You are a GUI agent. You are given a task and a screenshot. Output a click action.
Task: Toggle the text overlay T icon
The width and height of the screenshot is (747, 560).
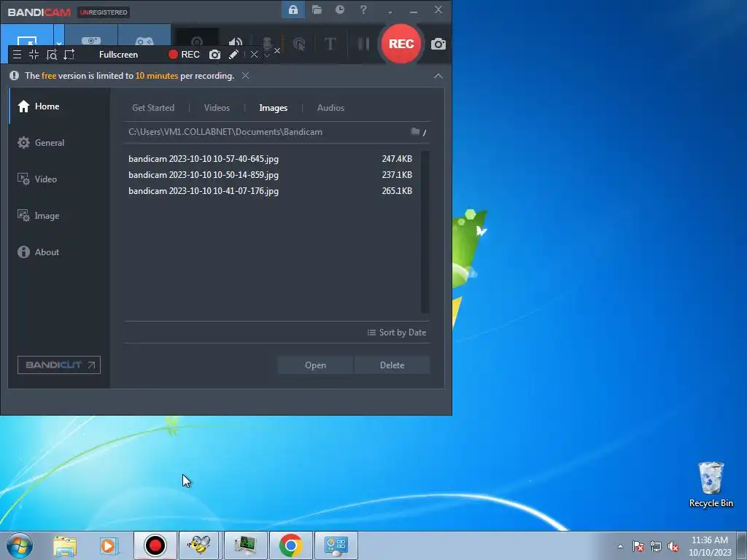pos(330,44)
